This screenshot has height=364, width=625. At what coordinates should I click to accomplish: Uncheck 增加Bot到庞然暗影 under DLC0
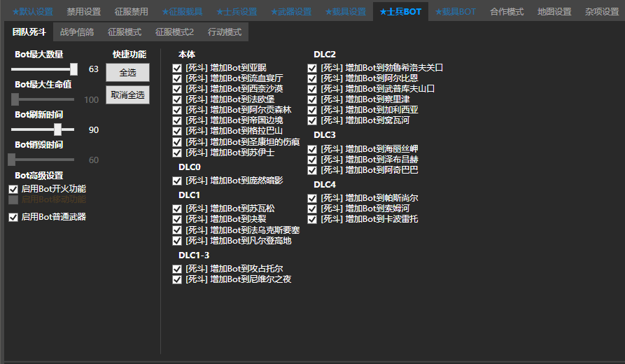click(x=177, y=181)
